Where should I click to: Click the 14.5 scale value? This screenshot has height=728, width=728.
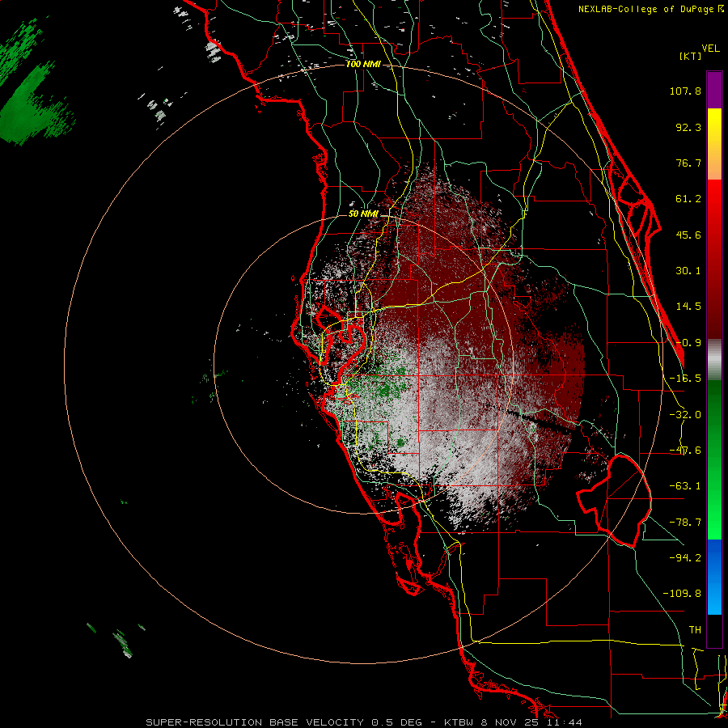pyautogui.click(x=688, y=307)
